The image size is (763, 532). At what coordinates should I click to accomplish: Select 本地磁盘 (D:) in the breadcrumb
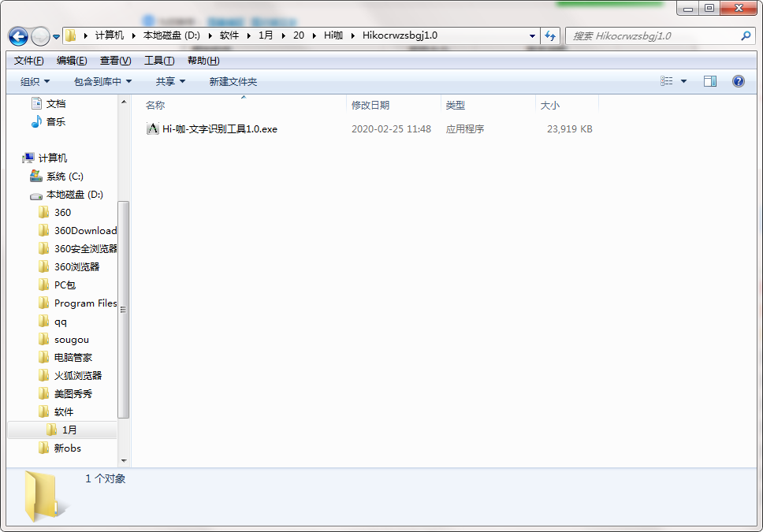click(171, 35)
